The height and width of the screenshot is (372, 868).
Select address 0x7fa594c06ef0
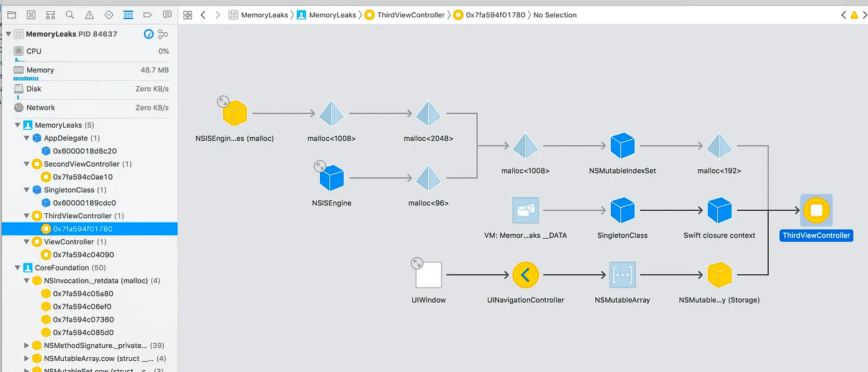pyautogui.click(x=82, y=307)
